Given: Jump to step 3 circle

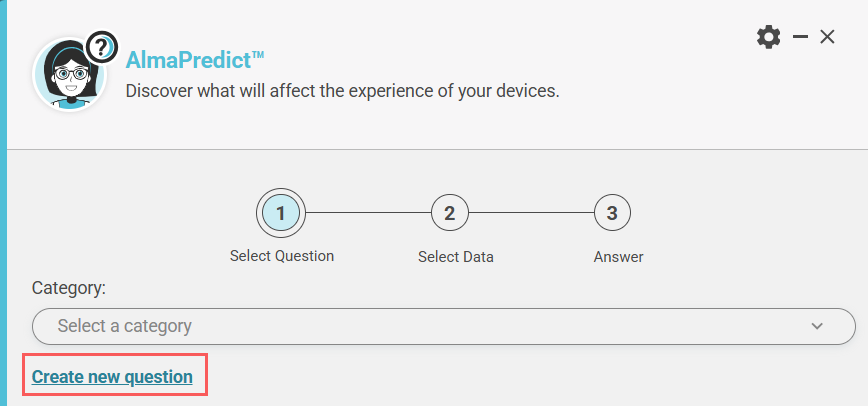Looking at the screenshot, I should click(612, 212).
